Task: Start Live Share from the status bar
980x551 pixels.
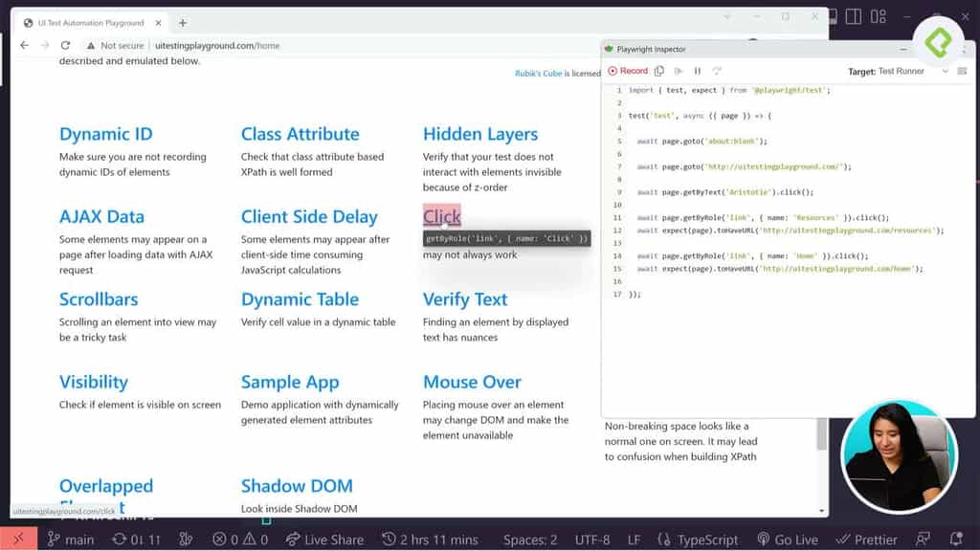Action: [x=324, y=540]
